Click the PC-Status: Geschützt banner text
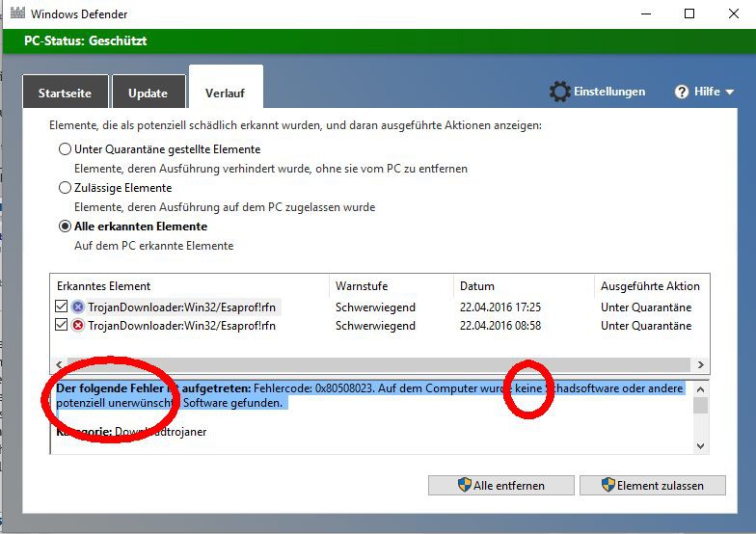Viewport: 756px width, 534px height. (85, 40)
